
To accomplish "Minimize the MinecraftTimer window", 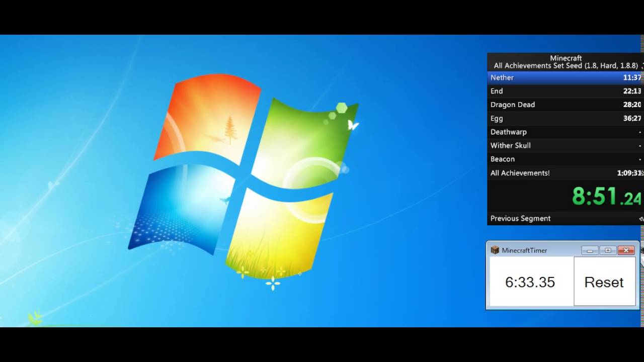I will point(590,250).
